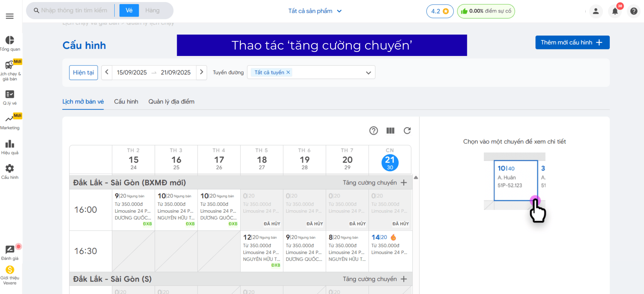Open Tổng quan dashboard in sidebar
Screen dimensions: 644x294
click(x=10, y=43)
